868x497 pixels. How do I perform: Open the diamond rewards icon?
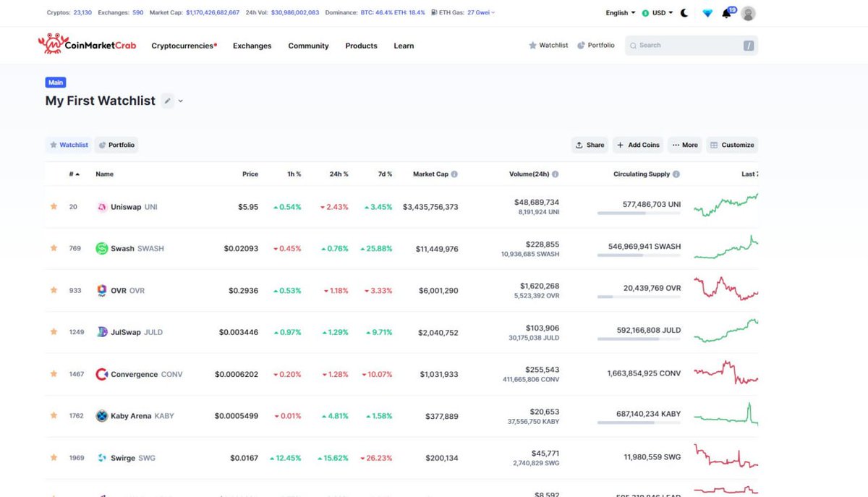point(707,13)
